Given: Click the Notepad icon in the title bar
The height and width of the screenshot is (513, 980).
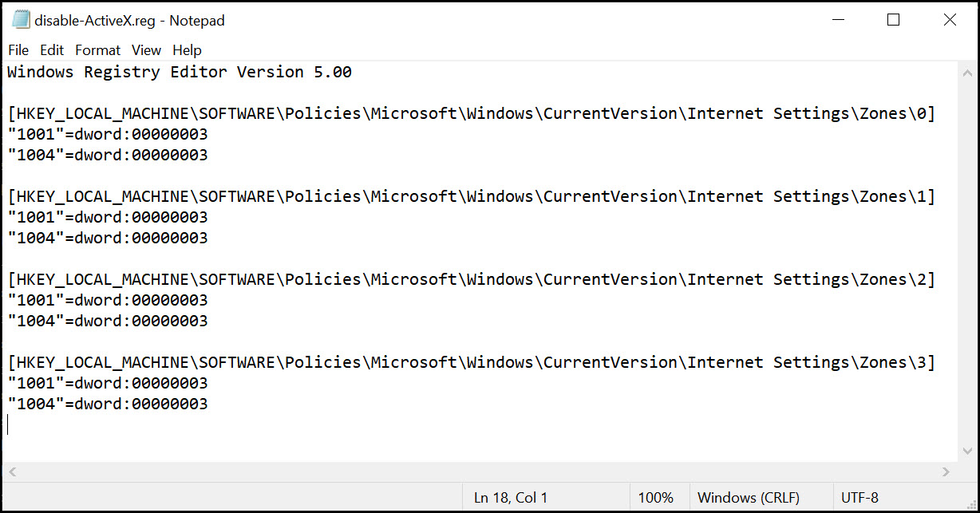Looking at the screenshot, I should [21, 20].
